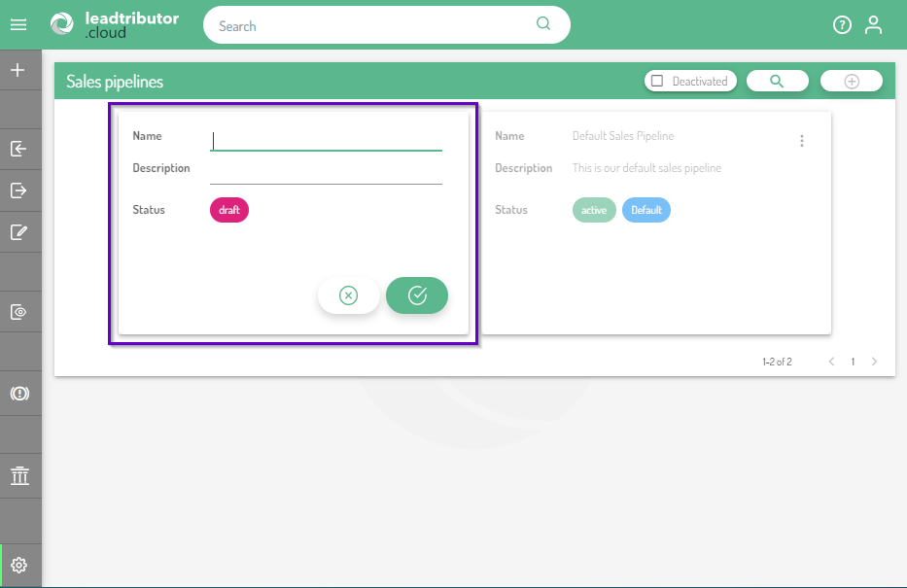Toggle the Deactivated checkbox
This screenshot has width=907, height=588.
pyautogui.click(x=657, y=82)
